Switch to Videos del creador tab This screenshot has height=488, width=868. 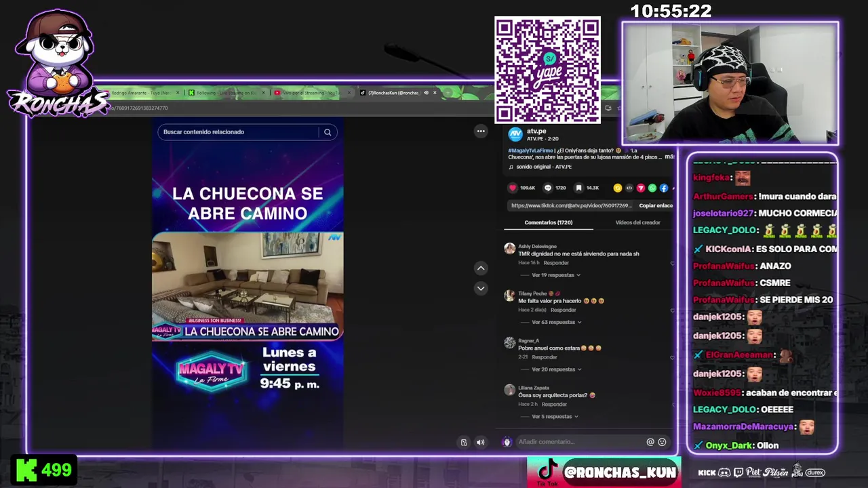pos(637,222)
